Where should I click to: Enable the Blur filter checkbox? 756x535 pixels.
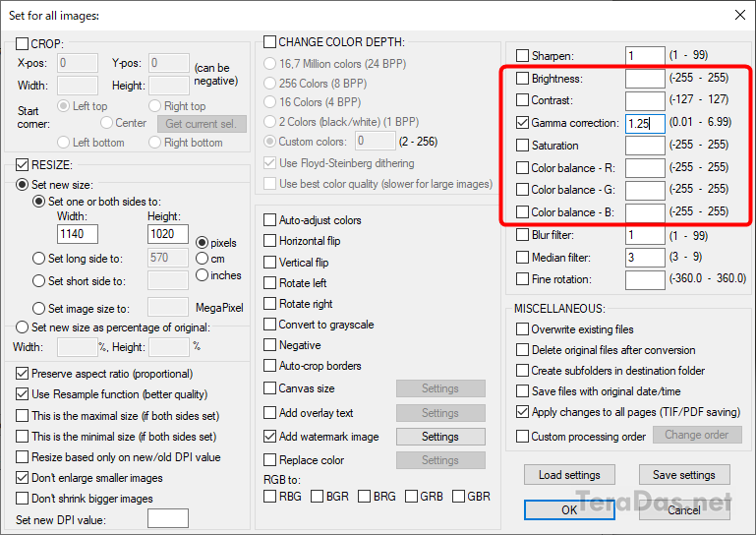(522, 235)
